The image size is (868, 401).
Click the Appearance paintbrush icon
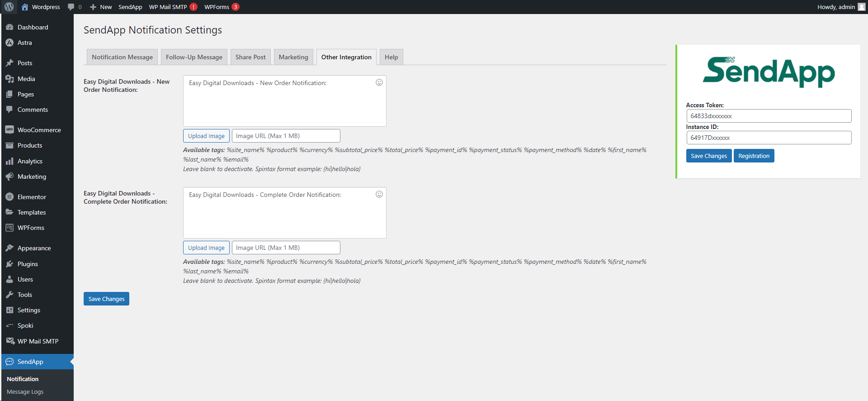[x=9, y=248]
